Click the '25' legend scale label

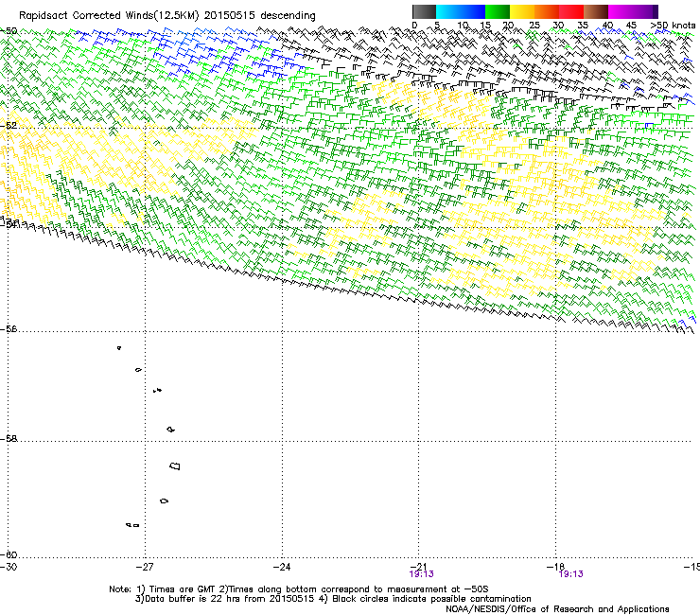pyautogui.click(x=534, y=26)
